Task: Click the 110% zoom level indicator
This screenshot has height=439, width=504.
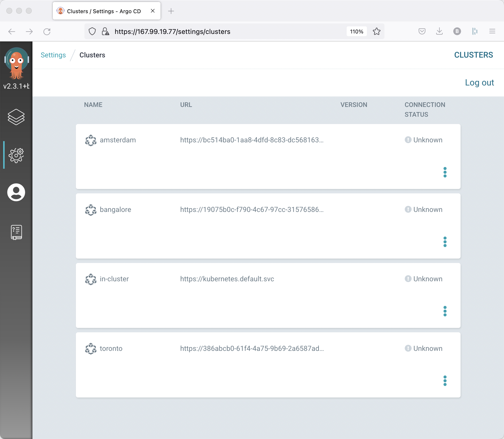Action: (x=356, y=31)
